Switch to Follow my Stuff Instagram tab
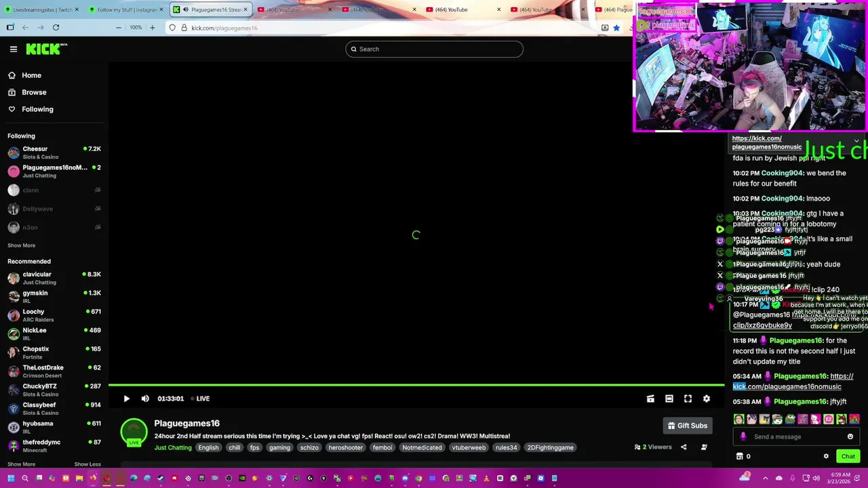This screenshot has height=488, width=868. (126, 9)
